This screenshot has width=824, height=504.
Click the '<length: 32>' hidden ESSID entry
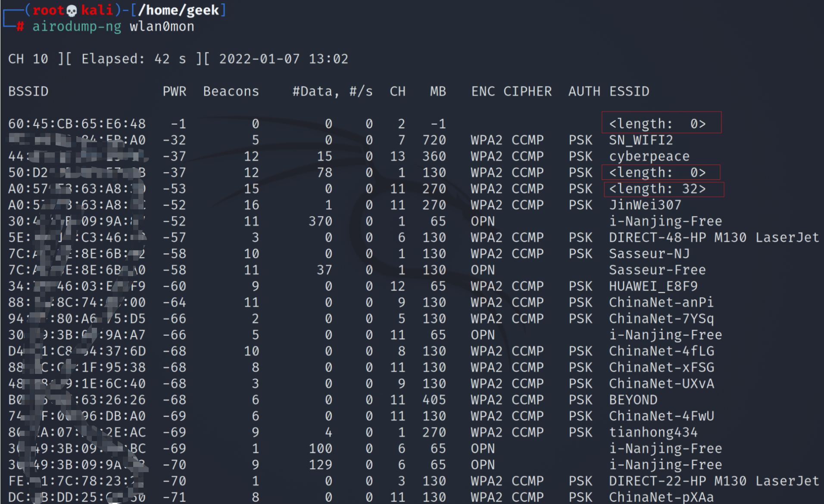[x=658, y=189]
